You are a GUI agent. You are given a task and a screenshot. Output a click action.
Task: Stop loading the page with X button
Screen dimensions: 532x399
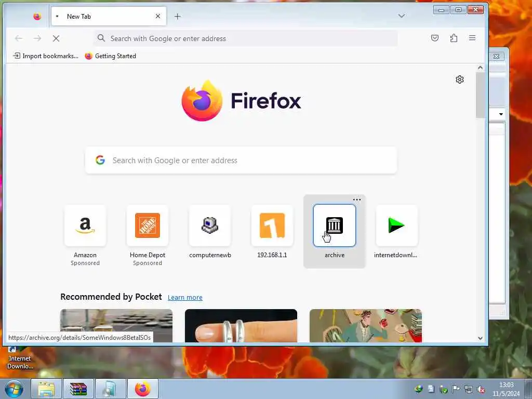(x=56, y=38)
